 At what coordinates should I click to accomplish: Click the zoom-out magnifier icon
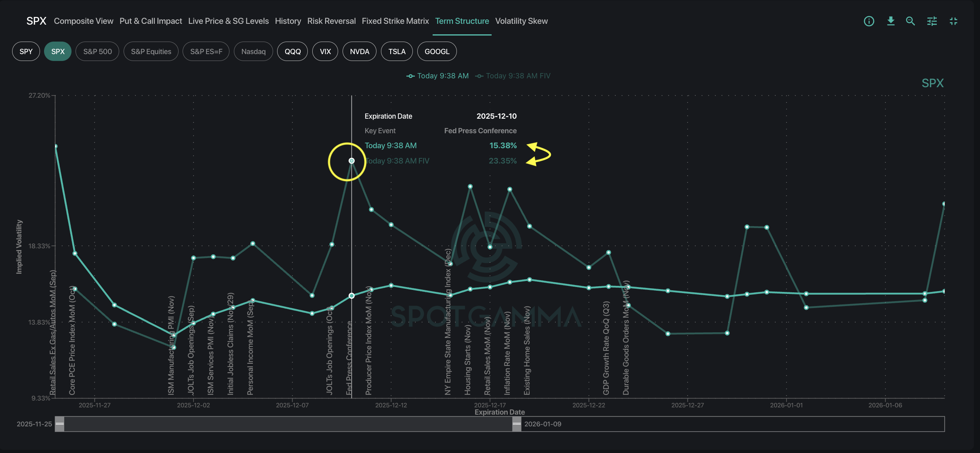[911, 21]
